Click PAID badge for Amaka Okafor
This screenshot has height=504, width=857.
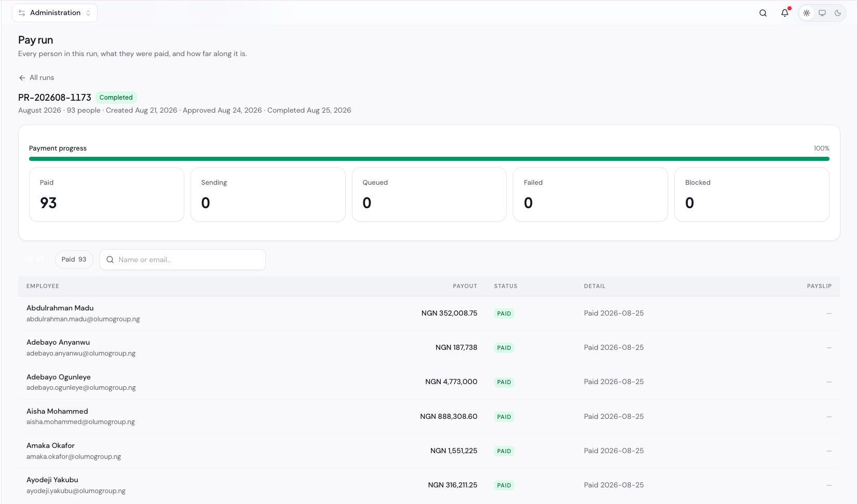tap(504, 451)
